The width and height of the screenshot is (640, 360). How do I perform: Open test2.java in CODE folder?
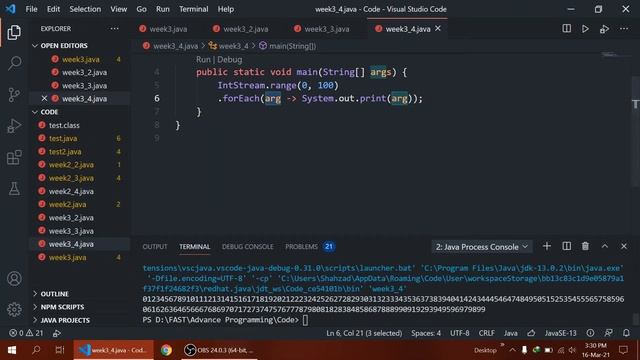(80, 151)
